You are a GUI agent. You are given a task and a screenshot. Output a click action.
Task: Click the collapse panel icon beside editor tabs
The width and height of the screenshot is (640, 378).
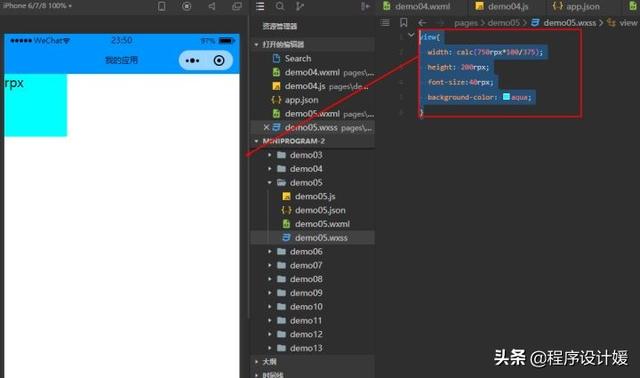(365, 6)
